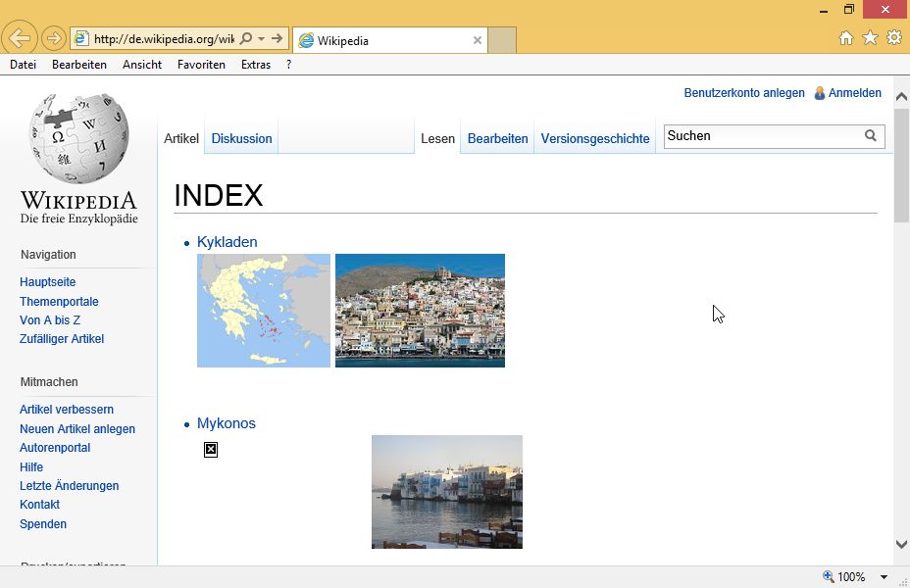910x588 pixels.
Task: Click the Anmelden login link
Action: pyautogui.click(x=855, y=93)
